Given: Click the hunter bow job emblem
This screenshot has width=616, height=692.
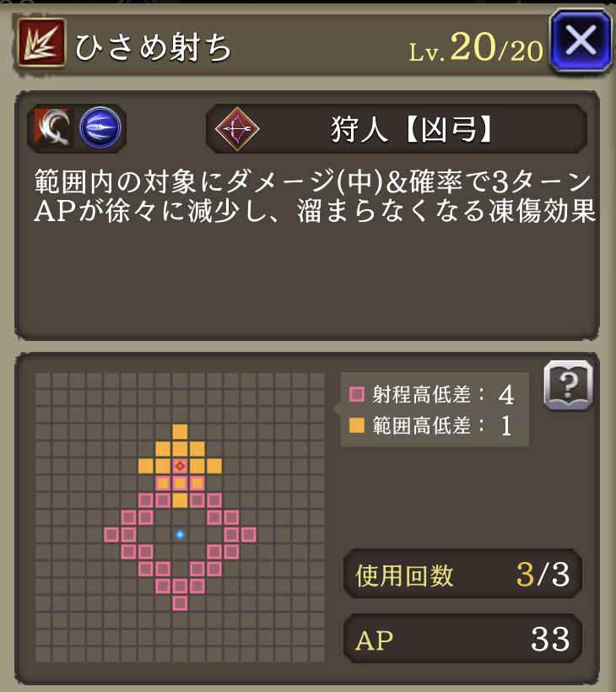Looking at the screenshot, I should [237, 129].
